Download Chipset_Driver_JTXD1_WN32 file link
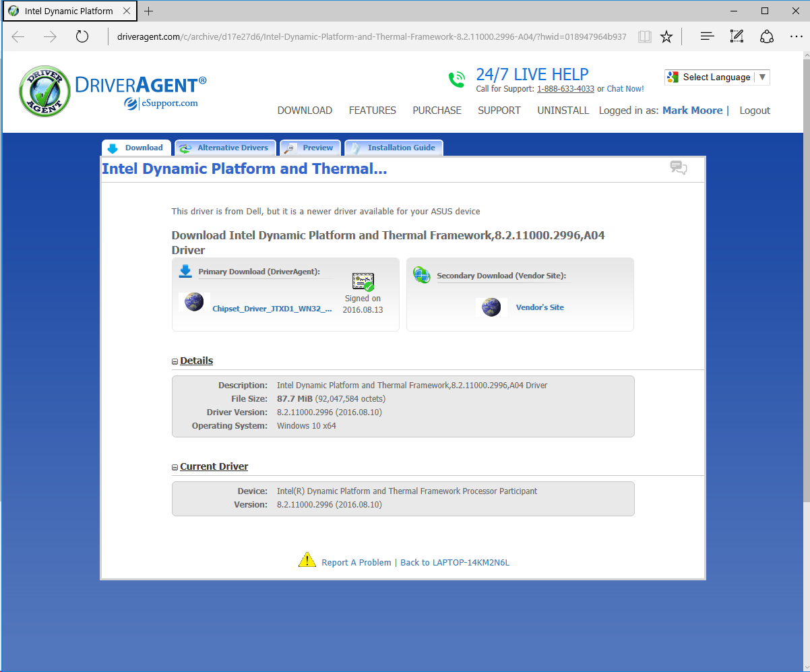This screenshot has height=672, width=810. pyautogui.click(x=272, y=309)
